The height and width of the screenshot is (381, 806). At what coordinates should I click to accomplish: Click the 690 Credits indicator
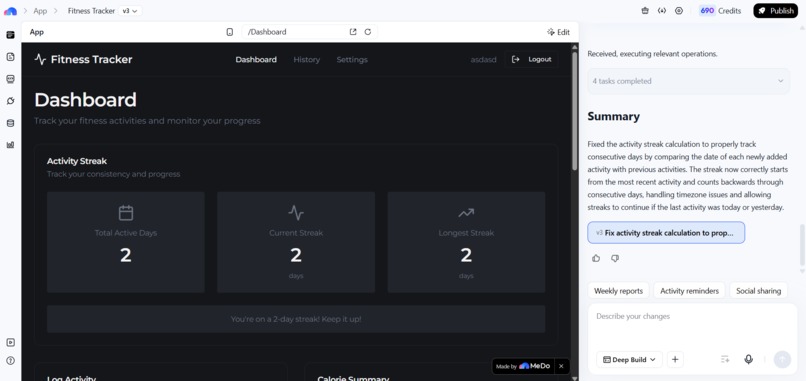[x=720, y=11]
